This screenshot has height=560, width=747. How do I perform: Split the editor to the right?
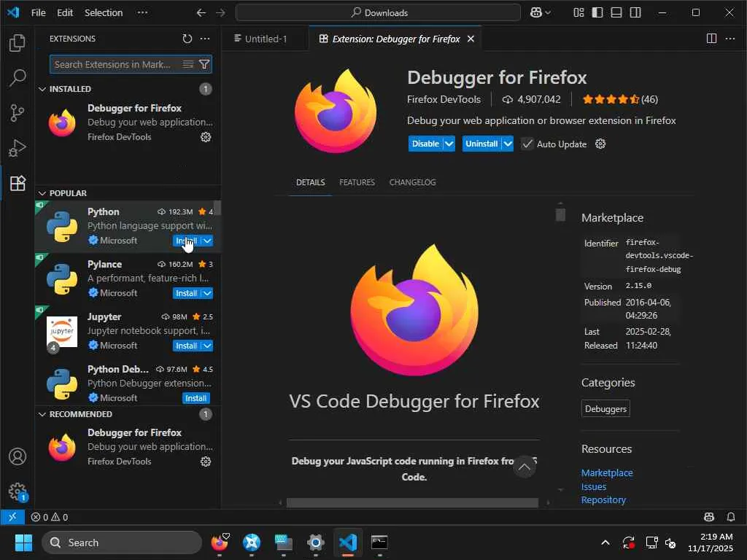711,39
